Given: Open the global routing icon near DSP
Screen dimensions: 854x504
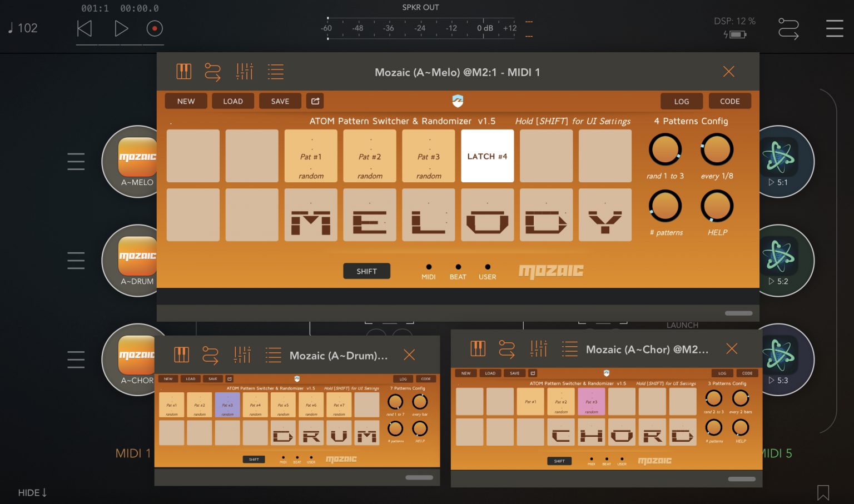Looking at the screenshot, I should pos(788,29).
